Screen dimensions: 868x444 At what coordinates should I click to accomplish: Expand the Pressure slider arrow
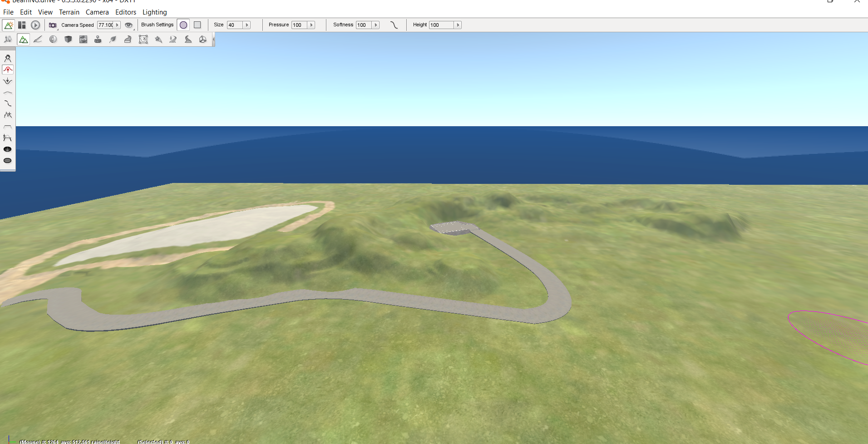coord(311,25)
